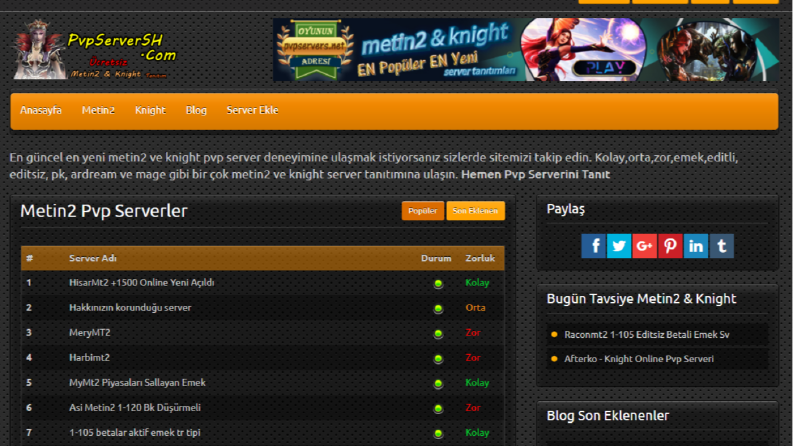Go to Knight section in navbar
This screenshot has height=446, width=793.
point(150,110)
